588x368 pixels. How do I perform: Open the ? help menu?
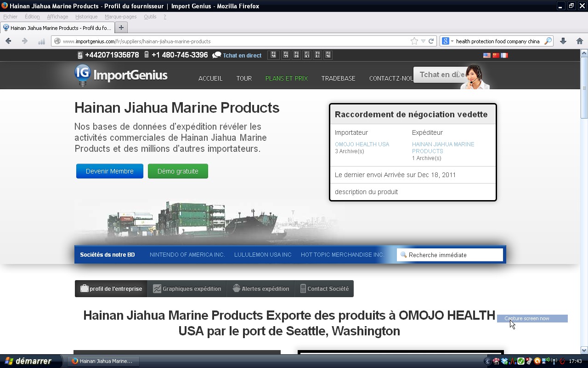[x=164, y=17]
